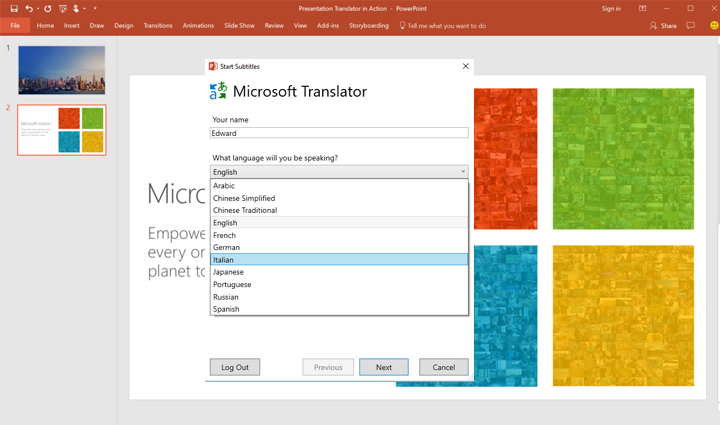Open the Add-ins tab

point(328,26)
